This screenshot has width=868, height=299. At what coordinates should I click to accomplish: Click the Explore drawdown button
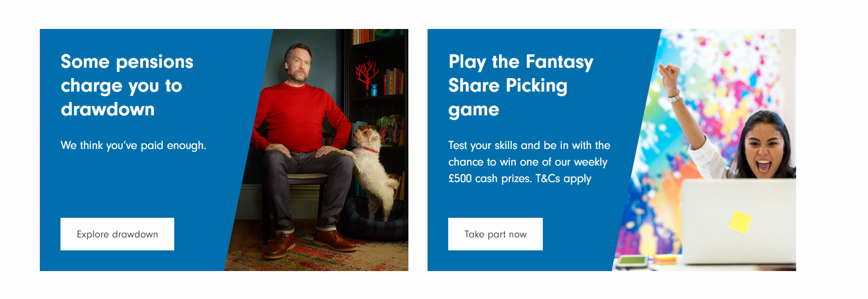(117, 234)
